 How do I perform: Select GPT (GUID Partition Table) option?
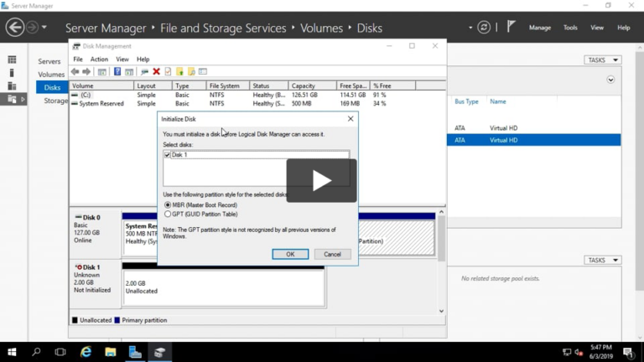[x=168, y=215]
